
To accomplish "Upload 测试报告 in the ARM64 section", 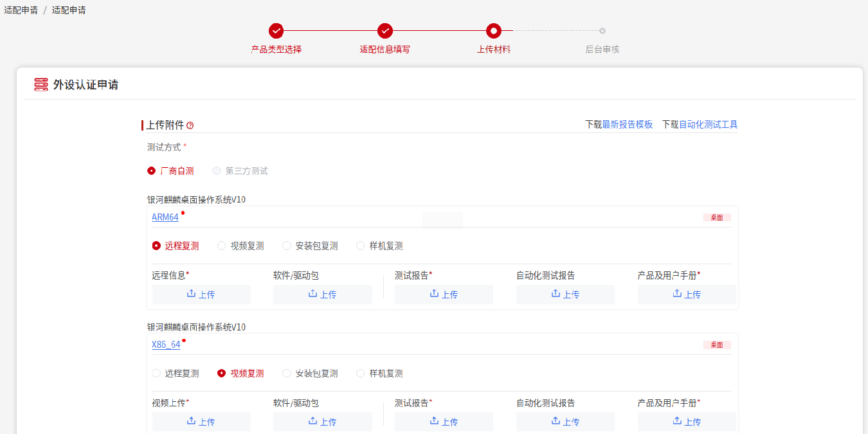I will (x=444, y=294).
